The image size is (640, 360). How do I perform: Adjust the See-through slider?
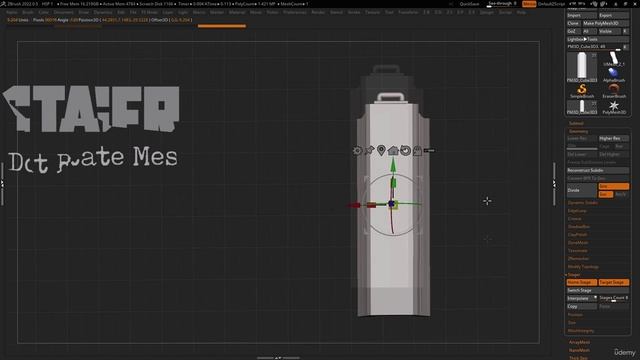coord(503,4)
